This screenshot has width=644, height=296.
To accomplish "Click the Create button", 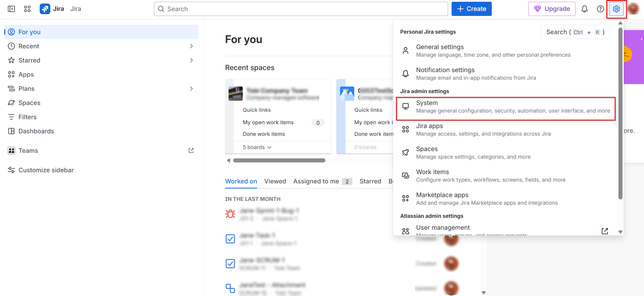I will click(472, 9).
